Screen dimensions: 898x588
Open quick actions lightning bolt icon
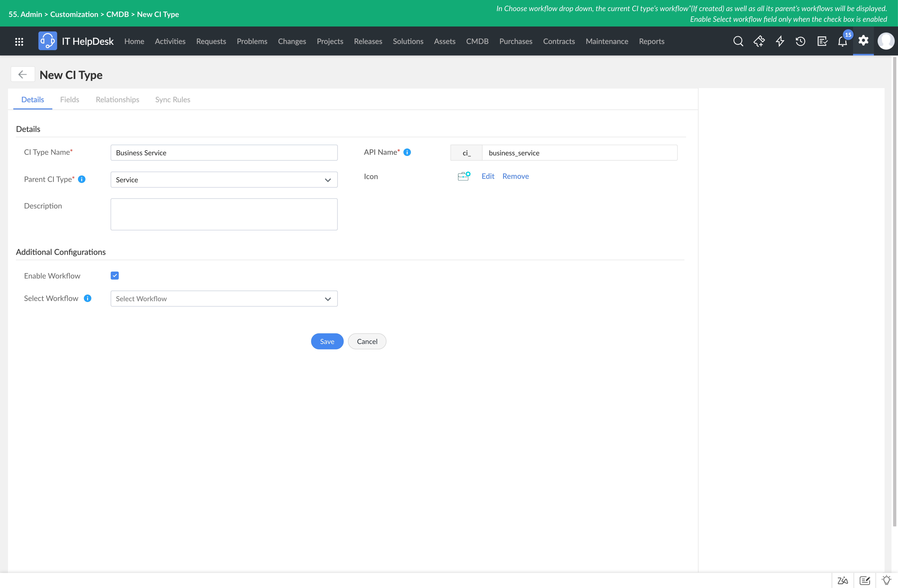780,41
